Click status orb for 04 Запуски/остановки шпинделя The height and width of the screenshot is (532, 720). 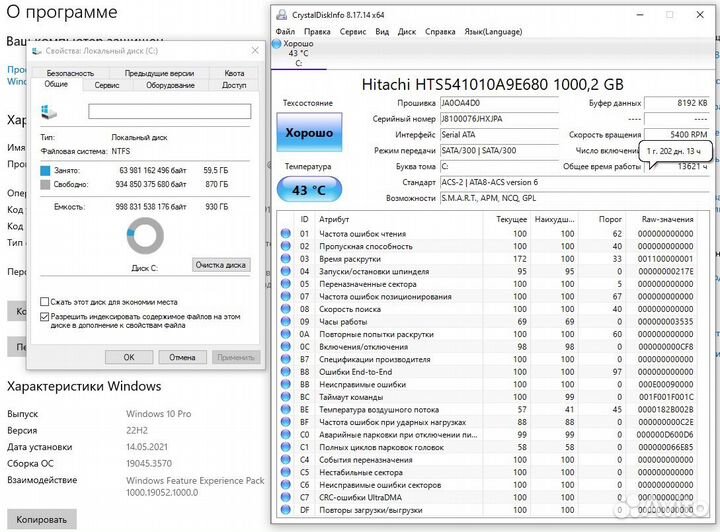point(286,271)
